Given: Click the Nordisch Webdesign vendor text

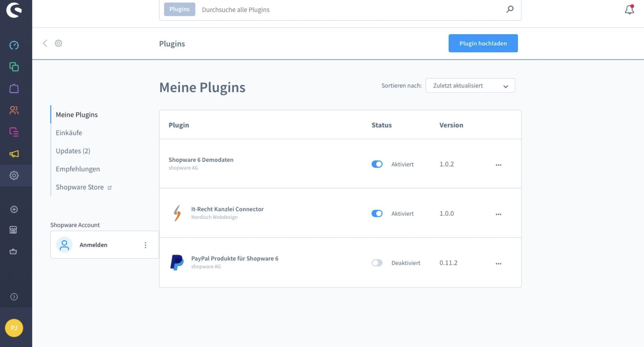Looking at the screenshot, I should [x=214, y=217].
